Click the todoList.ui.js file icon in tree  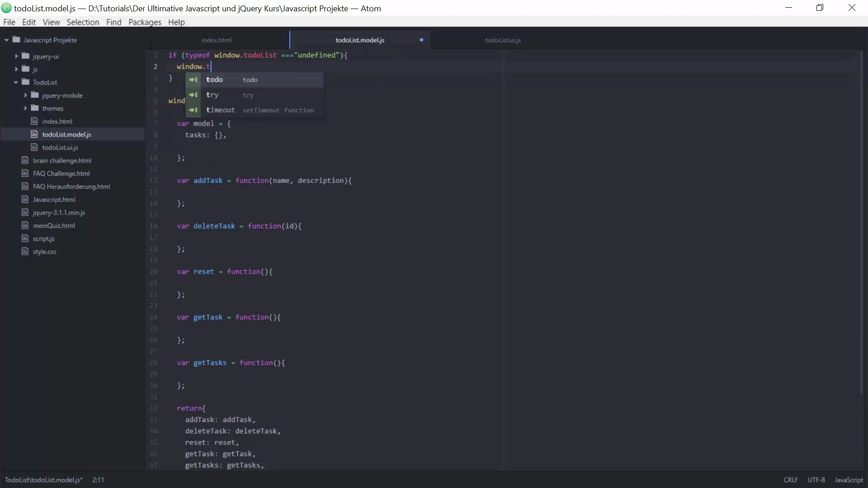pos(34,147)
